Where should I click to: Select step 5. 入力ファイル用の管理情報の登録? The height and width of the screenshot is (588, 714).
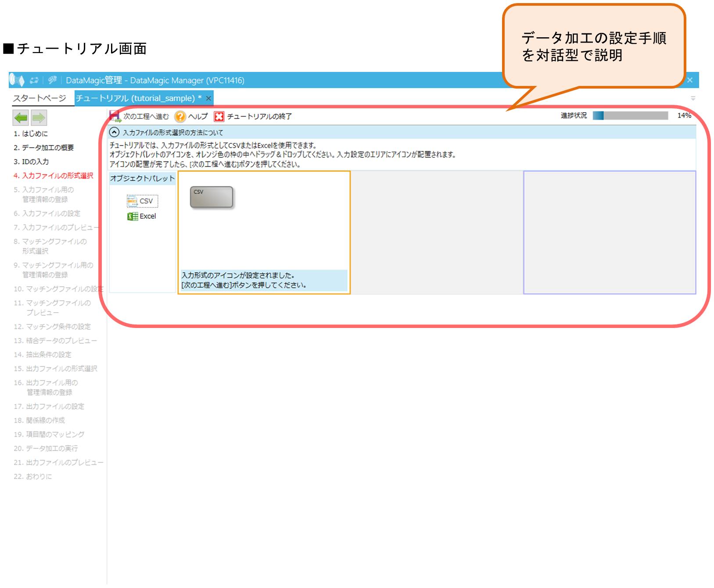[44, 194]
